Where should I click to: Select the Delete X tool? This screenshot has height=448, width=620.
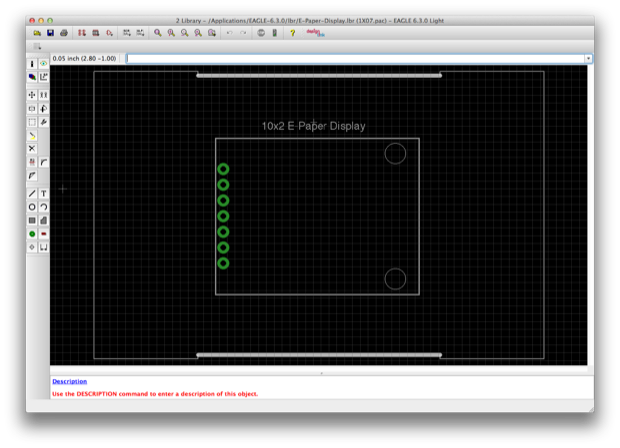(x=32, y=149)
